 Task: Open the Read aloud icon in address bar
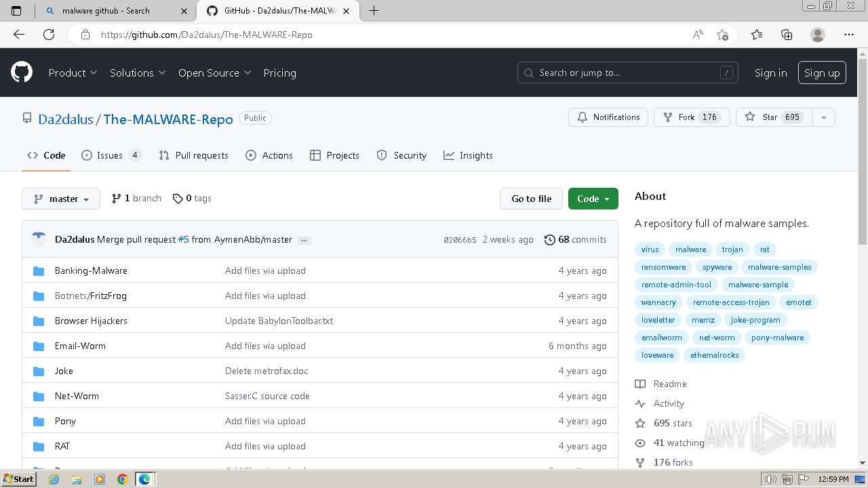698,35
